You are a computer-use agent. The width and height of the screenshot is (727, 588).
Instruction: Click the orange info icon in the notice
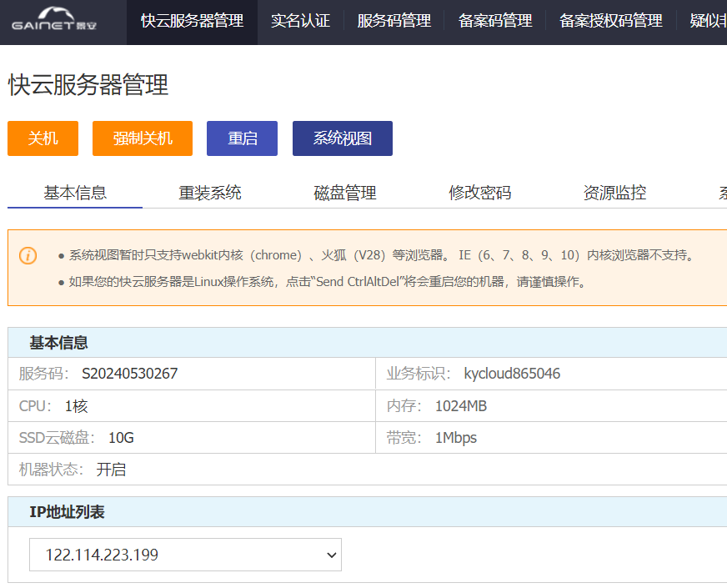[x=28, y=255]
